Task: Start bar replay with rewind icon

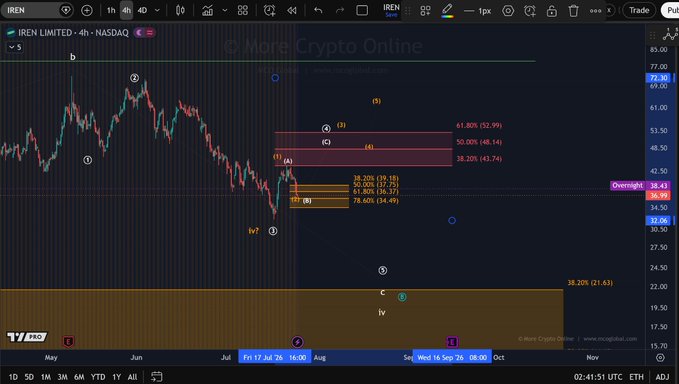Action: [x=292, y=10]
